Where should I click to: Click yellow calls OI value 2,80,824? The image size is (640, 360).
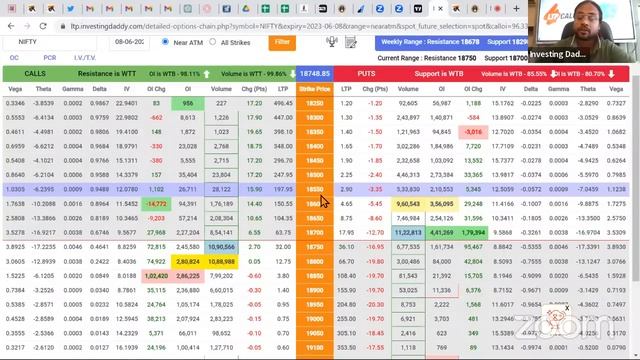point(188,261)
